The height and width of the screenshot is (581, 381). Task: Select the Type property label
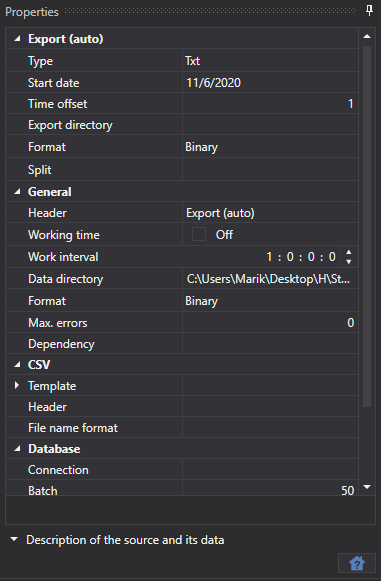point(40,61)
